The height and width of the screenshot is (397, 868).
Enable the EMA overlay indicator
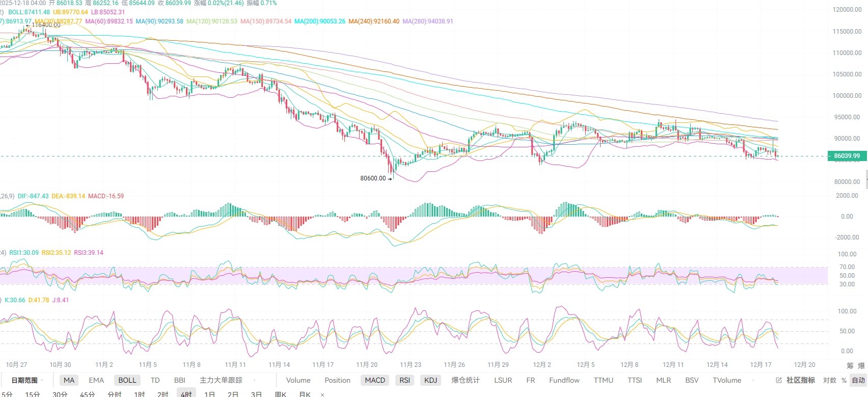[x=96, y=380]
